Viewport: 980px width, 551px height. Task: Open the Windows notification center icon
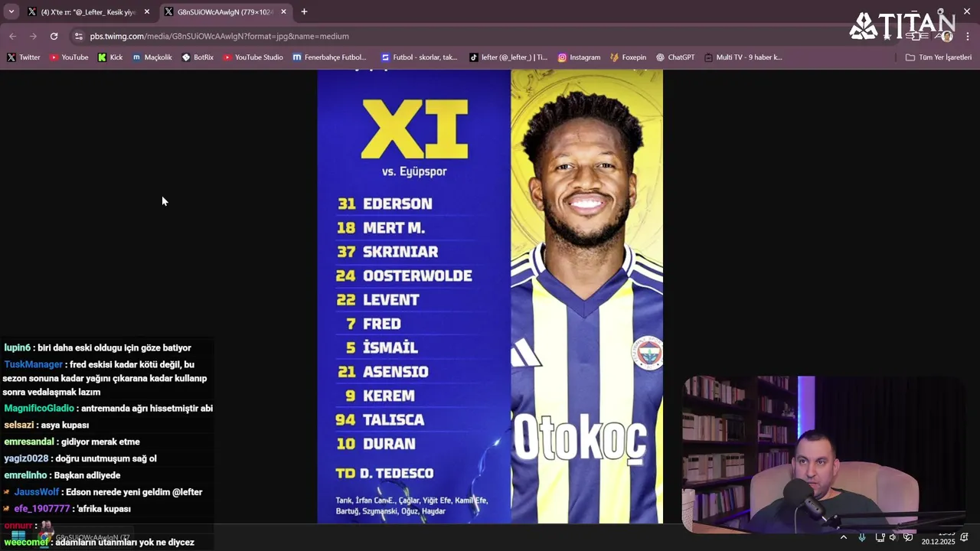(964, 537)
